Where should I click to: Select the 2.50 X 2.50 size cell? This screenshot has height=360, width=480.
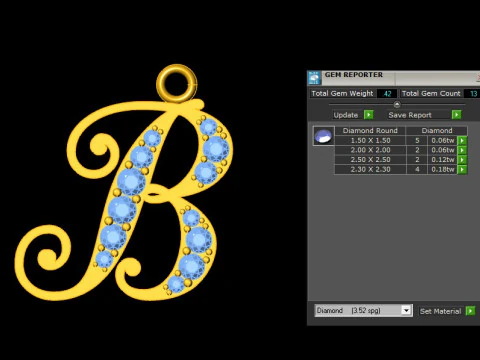370,160
